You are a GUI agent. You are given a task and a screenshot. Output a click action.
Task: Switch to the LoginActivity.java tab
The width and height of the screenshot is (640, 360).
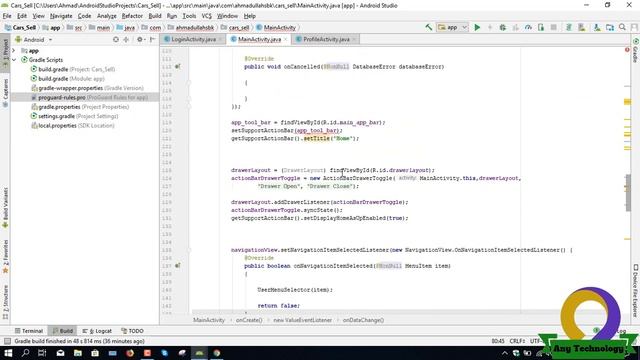[x=193, y=39]
